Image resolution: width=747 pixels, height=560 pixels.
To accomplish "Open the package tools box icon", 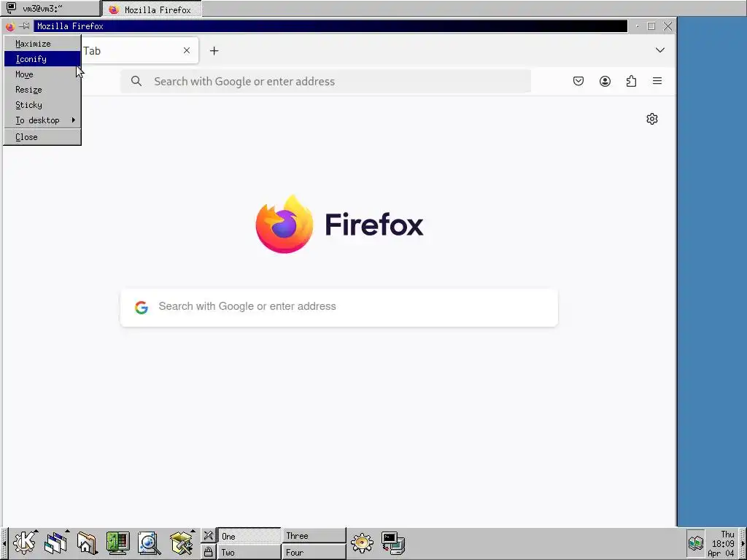I will click(181, 542).
